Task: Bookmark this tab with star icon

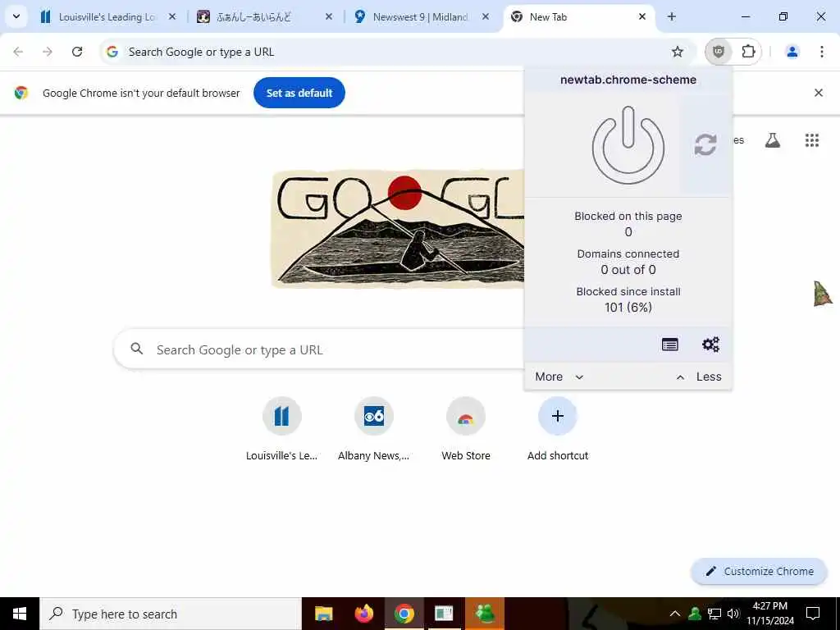Action: click(677, 52)
